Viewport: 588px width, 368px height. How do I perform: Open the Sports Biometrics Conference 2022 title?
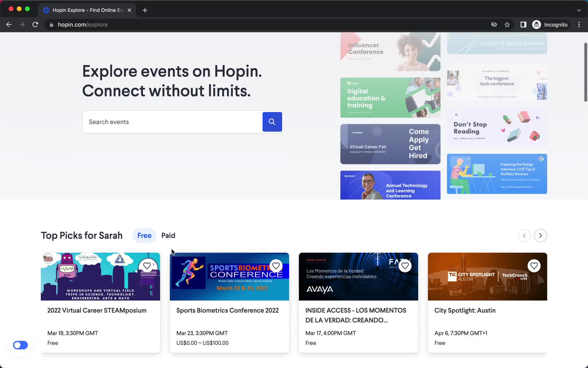point(228,310)
